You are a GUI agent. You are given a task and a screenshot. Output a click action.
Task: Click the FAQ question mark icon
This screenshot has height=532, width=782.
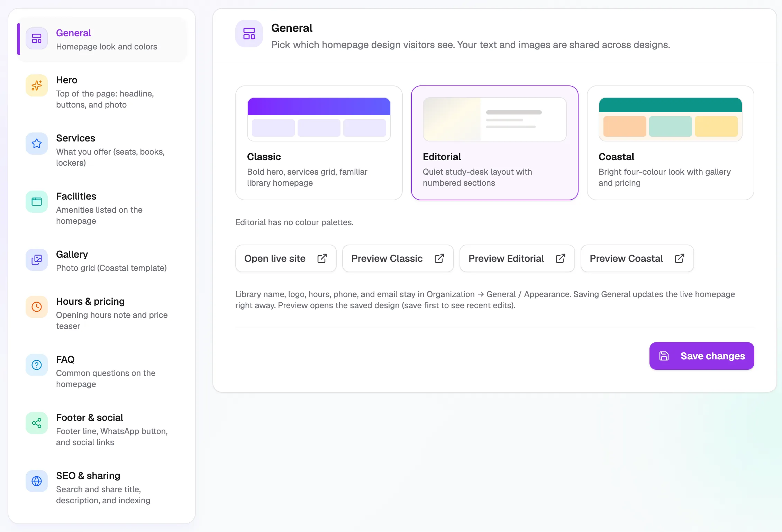point(37,365)
